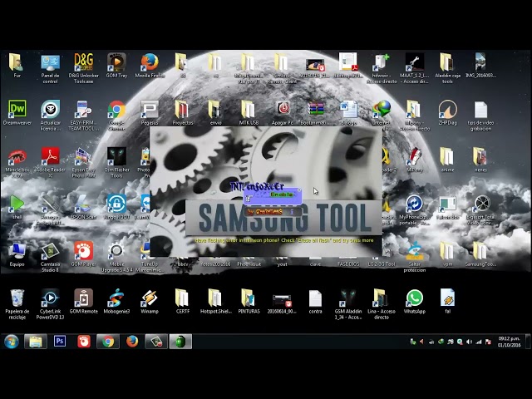532x399 pixels.
Task: Close the small TNT enforcer popup
Action: click(299, 190)
